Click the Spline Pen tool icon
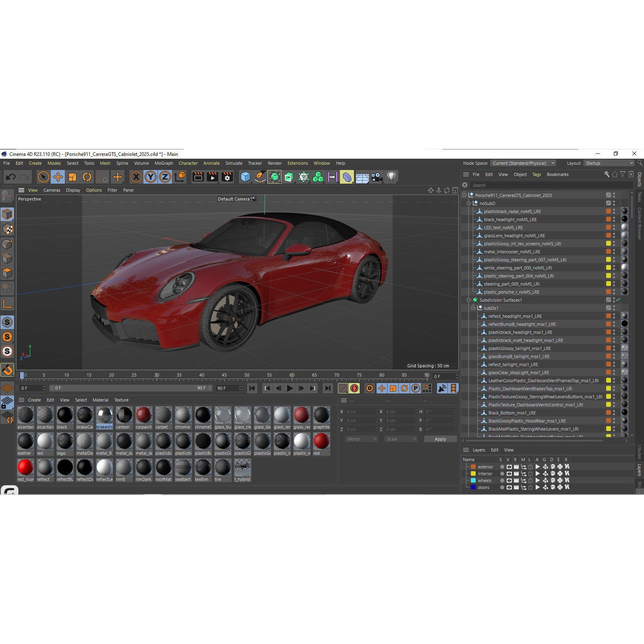 (260, 177)
